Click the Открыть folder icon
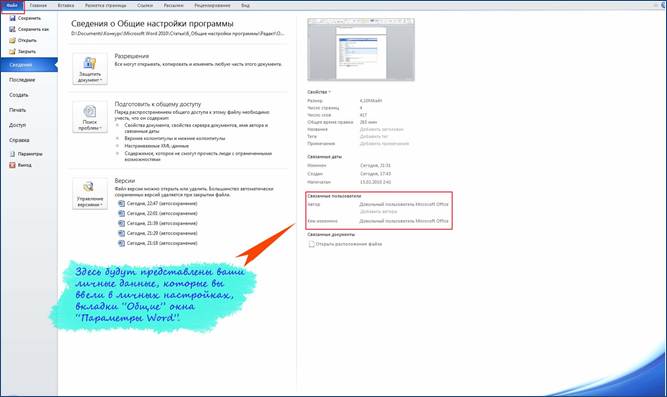 coord(12,40)
